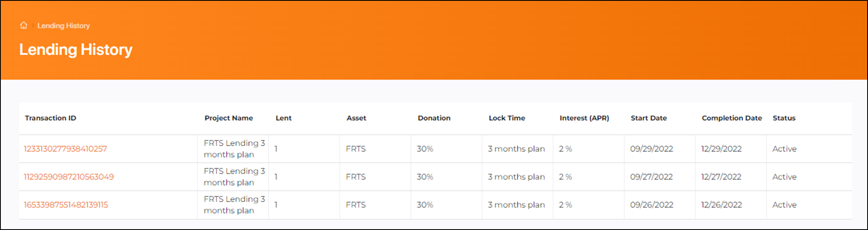The image size is (868, 230).
Task: Click the Lending History page title
Action: 76,50
